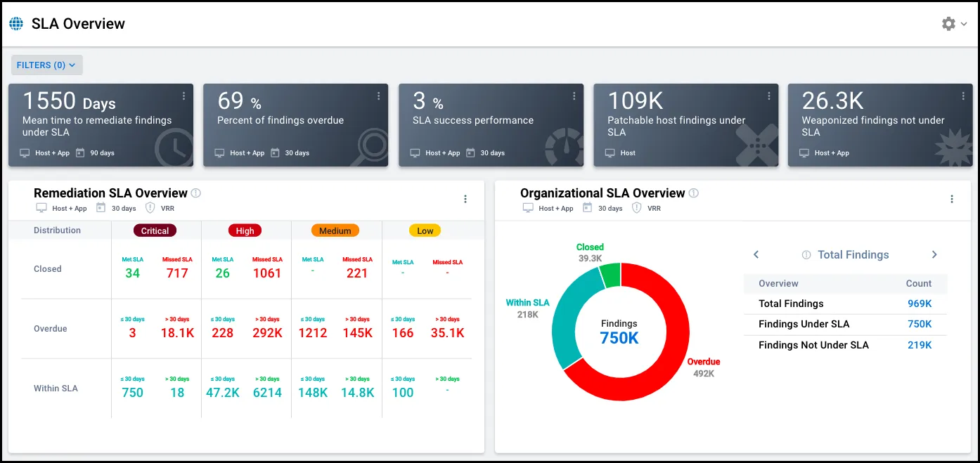Open High overdue value 292K
980x463 pixels.
point(267,333)
